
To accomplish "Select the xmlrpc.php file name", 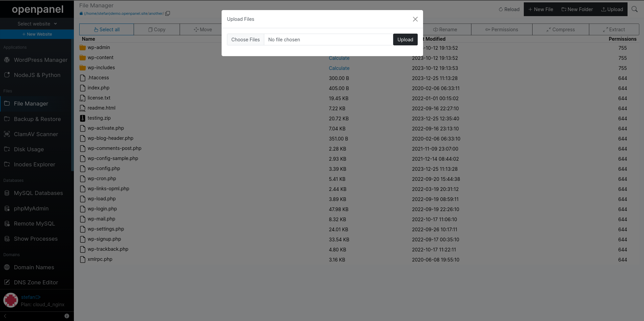I will tap(100, 259).
